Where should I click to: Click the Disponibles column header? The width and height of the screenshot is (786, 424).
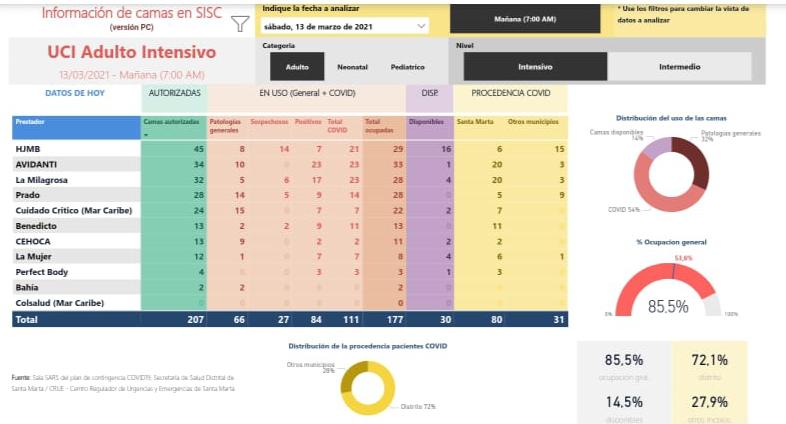pyautogui.click(x=426, y=122)
